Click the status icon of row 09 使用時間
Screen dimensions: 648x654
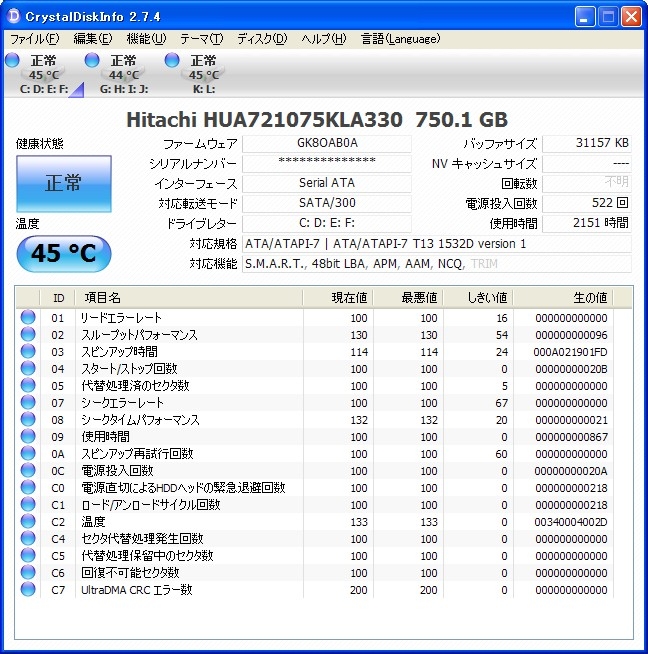(28, 437)
